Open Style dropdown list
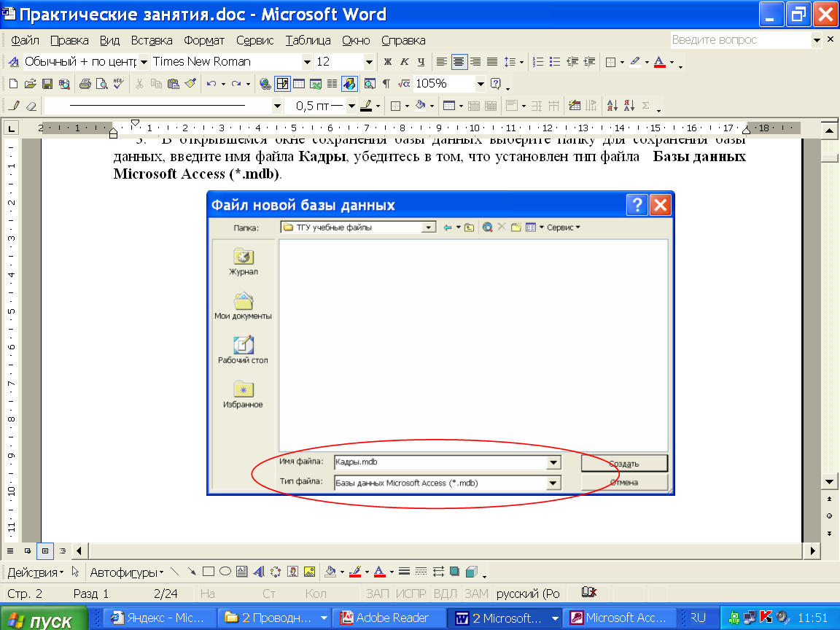Viewport: 840px width, 630px height. coord(144,62)
